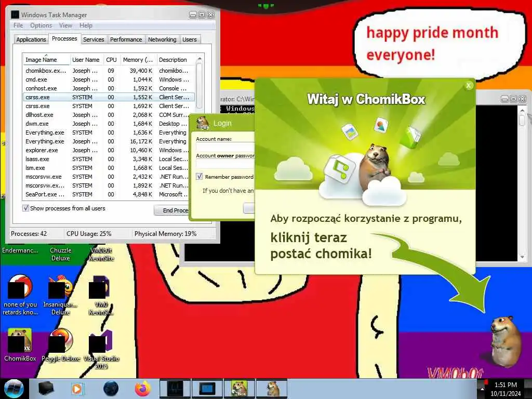Open the File menu in Task Manager
532x399 pixels.
[x=18, y=25]
